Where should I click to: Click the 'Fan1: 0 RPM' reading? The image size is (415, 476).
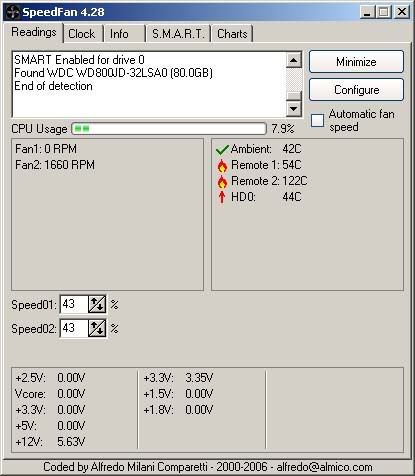click(46, 149)
